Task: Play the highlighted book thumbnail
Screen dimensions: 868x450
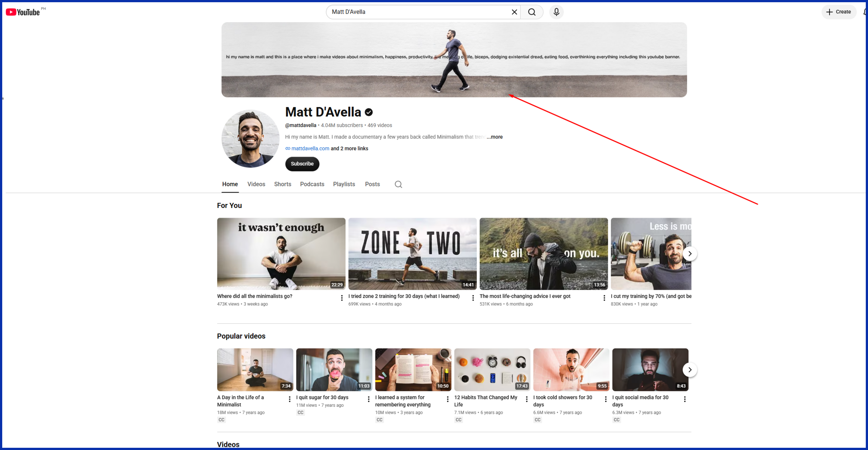Action: click(413, 370)
